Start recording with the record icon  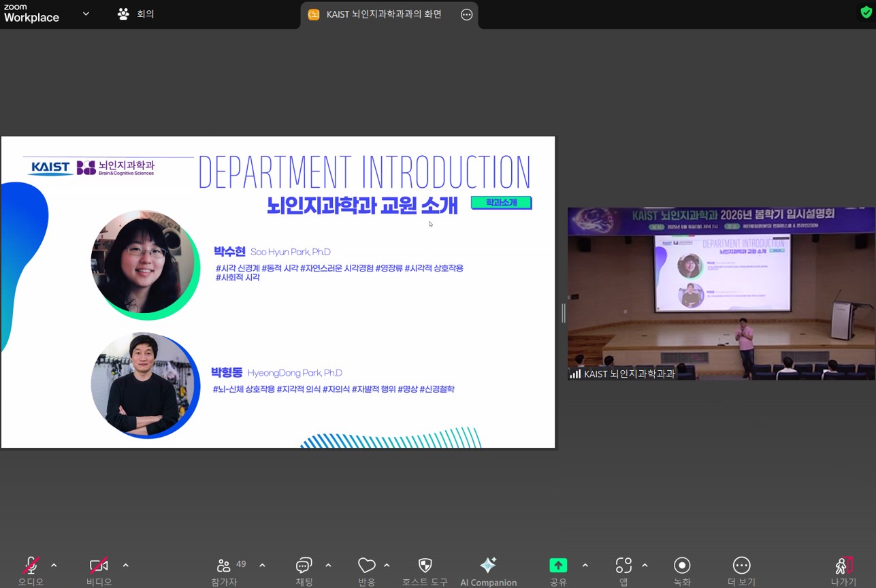pos(682,566)
